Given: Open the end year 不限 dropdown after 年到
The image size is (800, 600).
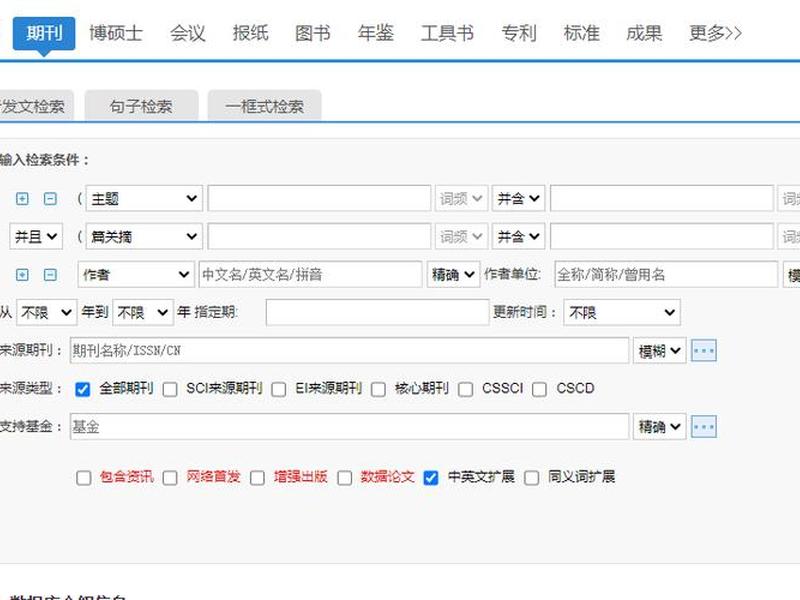Looking at the screenshot, I should tap(143, 312).
